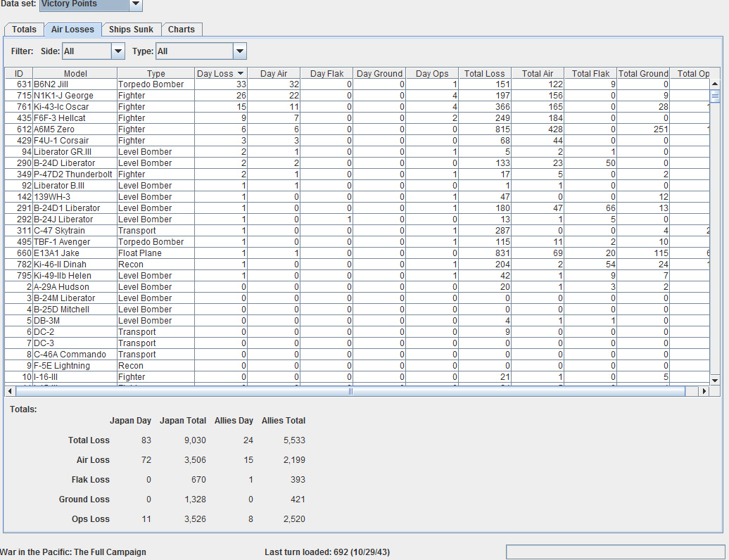Viewport: 729px width, 560px height.
Task: Switch to the Totals tab
Action: [24, 30]
